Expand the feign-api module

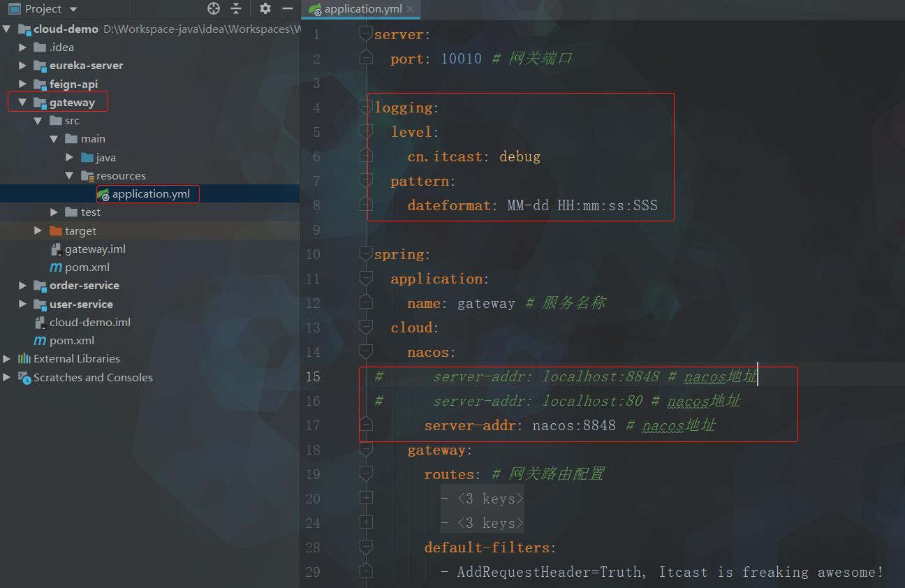[22, 84]
